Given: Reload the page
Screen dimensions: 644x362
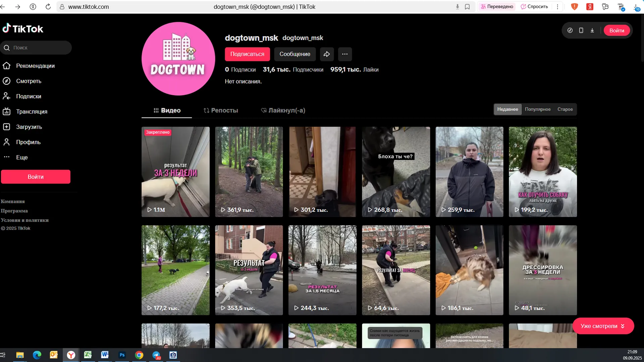Looking at the screenshot, I should [48, 7].
